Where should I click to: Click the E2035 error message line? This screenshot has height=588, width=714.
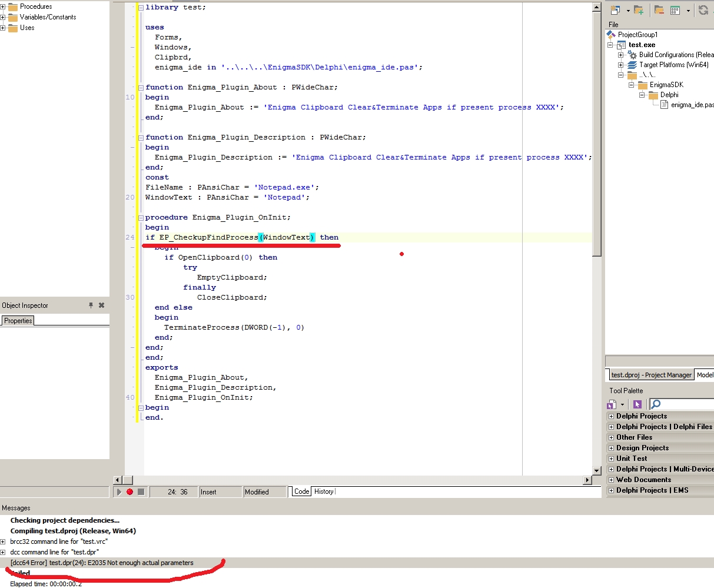click(102, 563)
